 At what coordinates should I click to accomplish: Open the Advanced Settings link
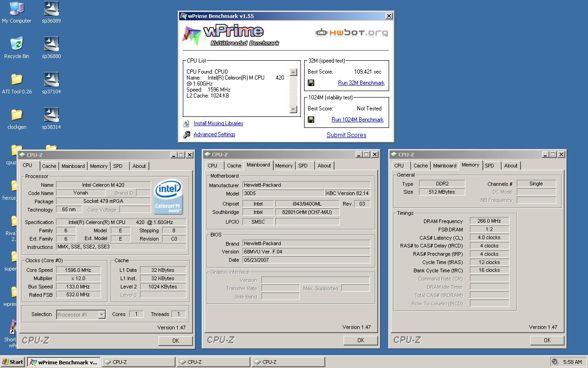click(215, 134)
